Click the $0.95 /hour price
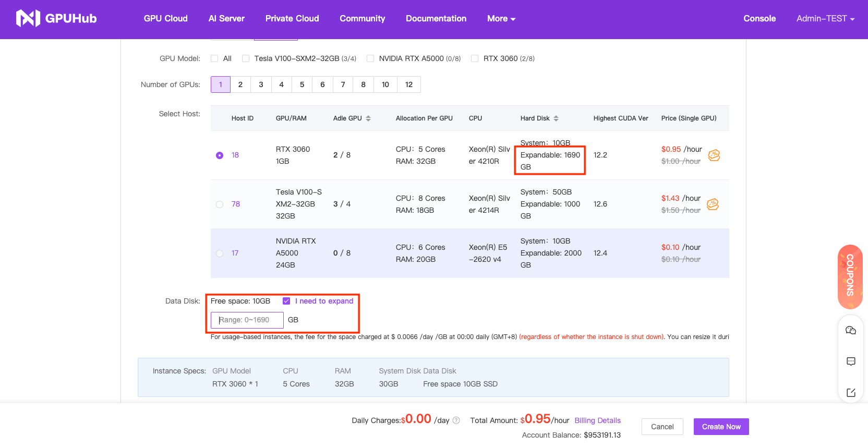Image resolution: width=868 pixels, height=447 pixels. click(682, 149)
